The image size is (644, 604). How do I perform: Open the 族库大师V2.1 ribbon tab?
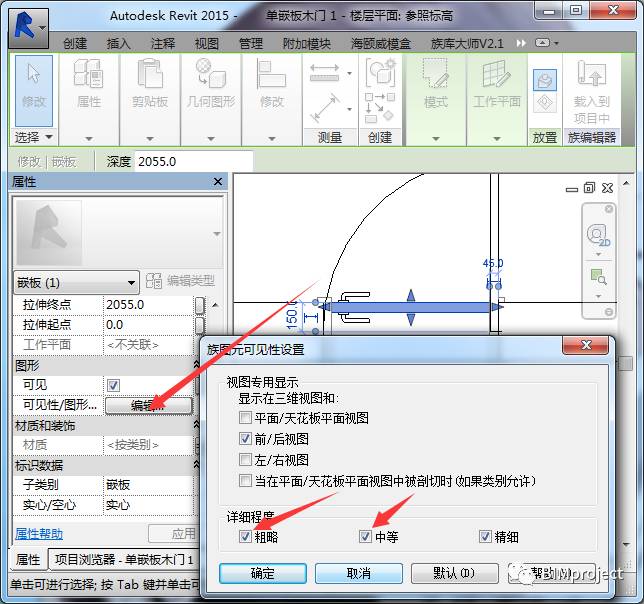click(x=467, y=43)
